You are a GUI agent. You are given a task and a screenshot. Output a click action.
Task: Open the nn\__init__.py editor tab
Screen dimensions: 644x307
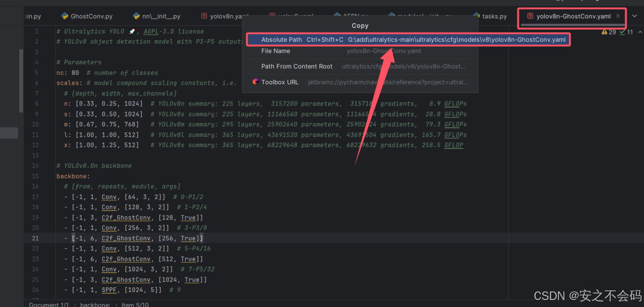[156, 16]
